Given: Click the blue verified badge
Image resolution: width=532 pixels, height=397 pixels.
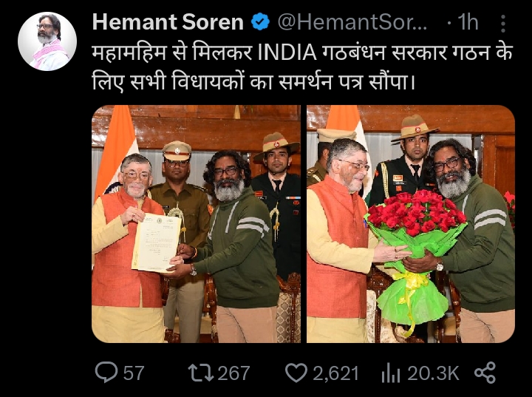Looking at the screenshot, I should 260,21.
